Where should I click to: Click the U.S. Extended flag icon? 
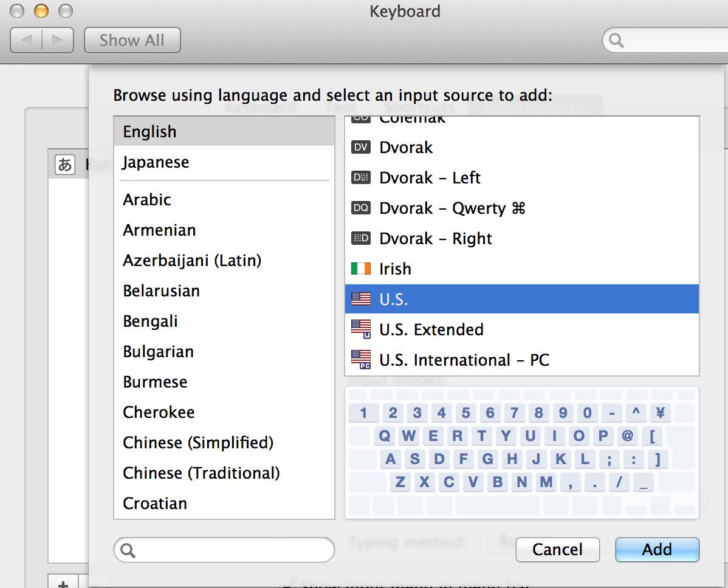pos(360,329)
